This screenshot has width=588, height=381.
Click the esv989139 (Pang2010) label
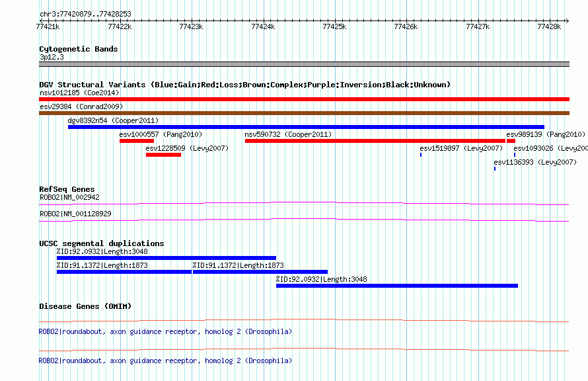click(x=546, y=134)
